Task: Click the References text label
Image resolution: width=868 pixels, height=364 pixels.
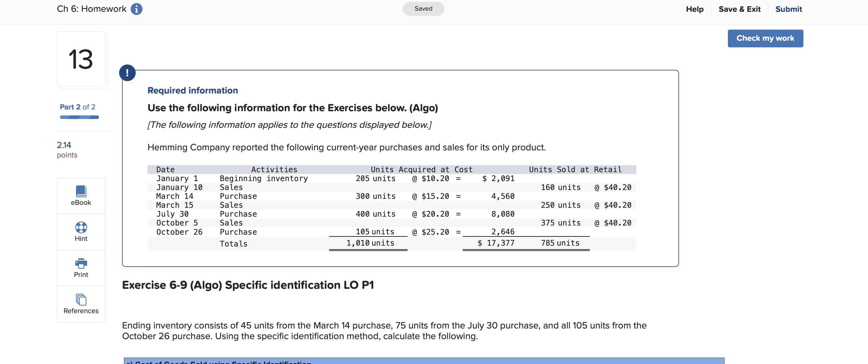Action: click(x=81, y=310)
